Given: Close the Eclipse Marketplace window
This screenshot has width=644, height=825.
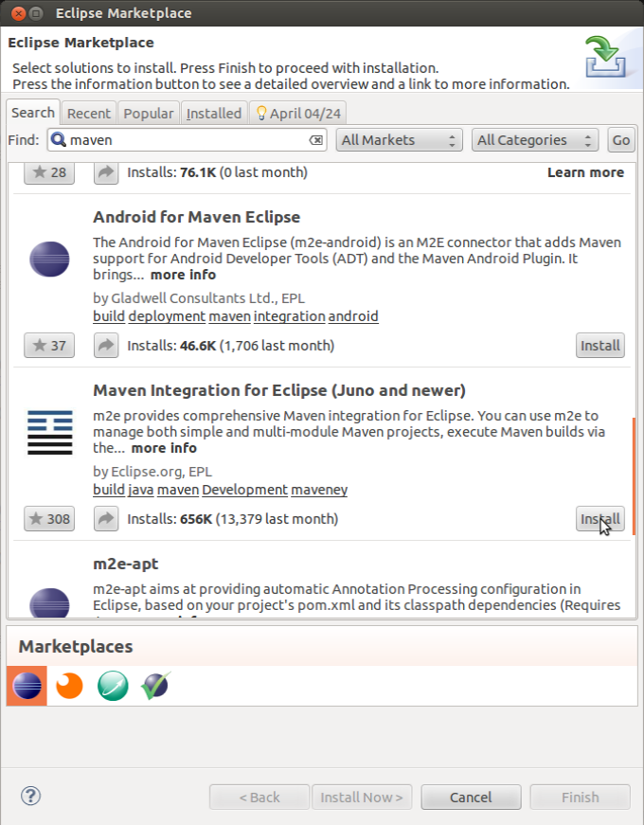Looking at the screenshot, I should pos(18,13).
